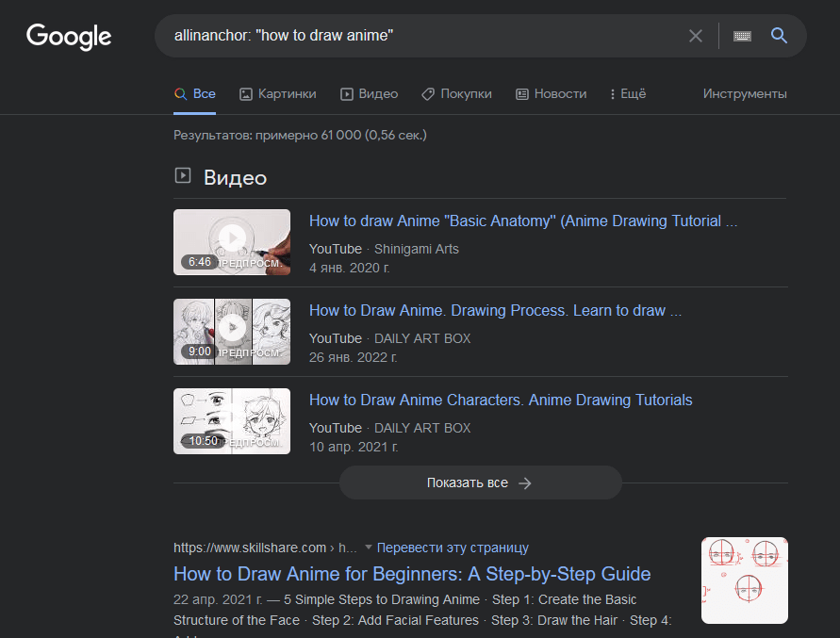The width and height of the screenshot is (840, 638).
Task: Click the Google logo
Action: point(69,37)
